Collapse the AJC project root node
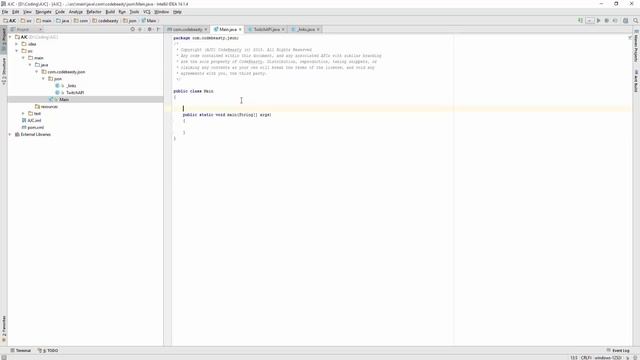 pyautogui.click(x=10, y=37)
